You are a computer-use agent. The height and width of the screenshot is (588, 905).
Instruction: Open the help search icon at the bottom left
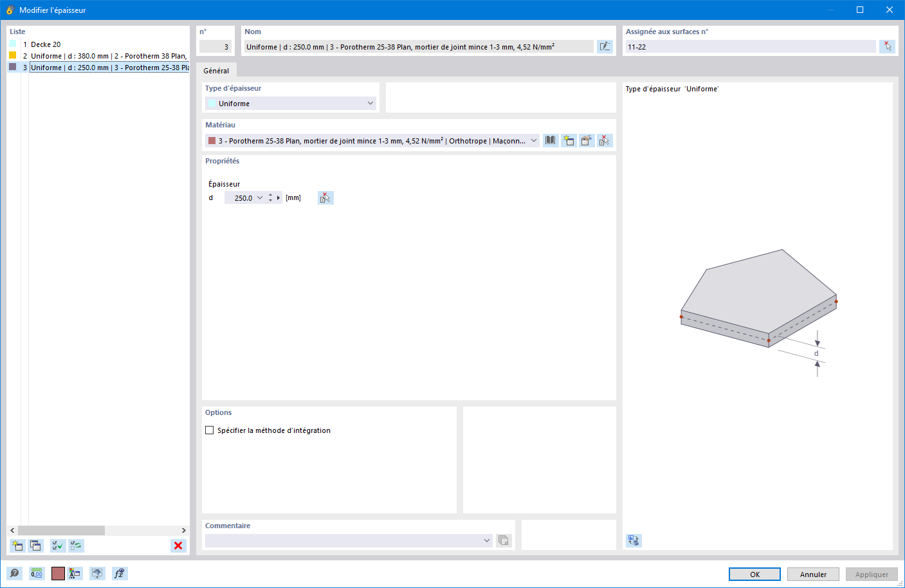14,573
